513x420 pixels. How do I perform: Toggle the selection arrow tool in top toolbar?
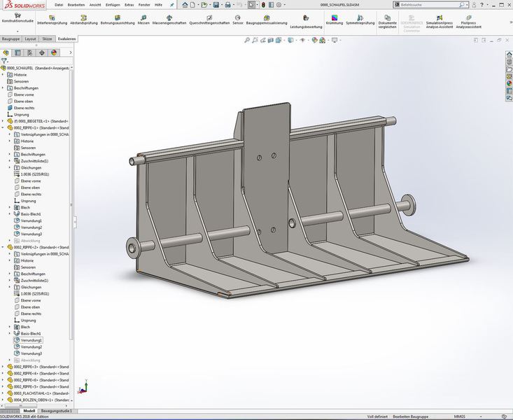(251, 5)
